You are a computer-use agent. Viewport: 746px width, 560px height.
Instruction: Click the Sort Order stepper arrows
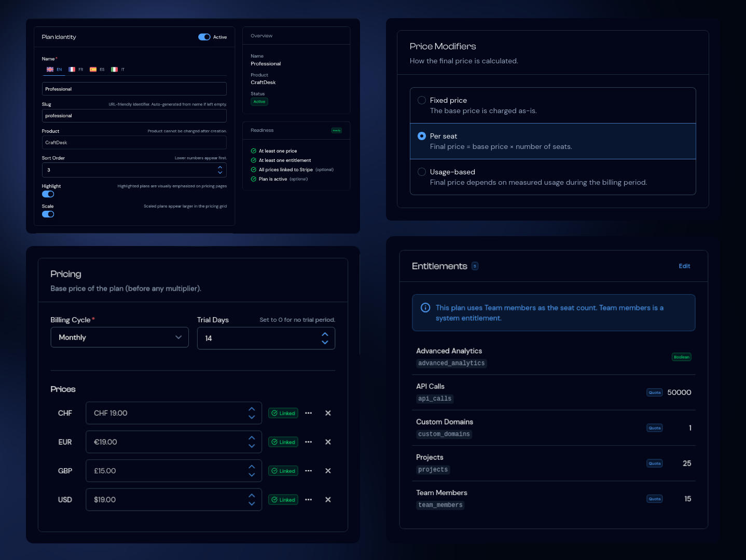(220, 170)
